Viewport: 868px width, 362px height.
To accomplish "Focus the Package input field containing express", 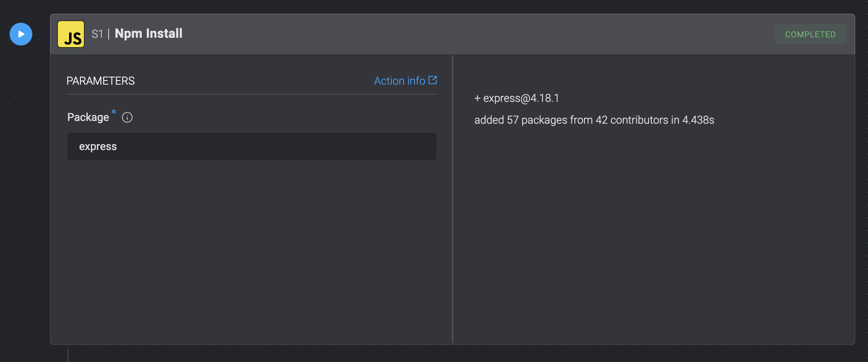I will tap(252, 146).
